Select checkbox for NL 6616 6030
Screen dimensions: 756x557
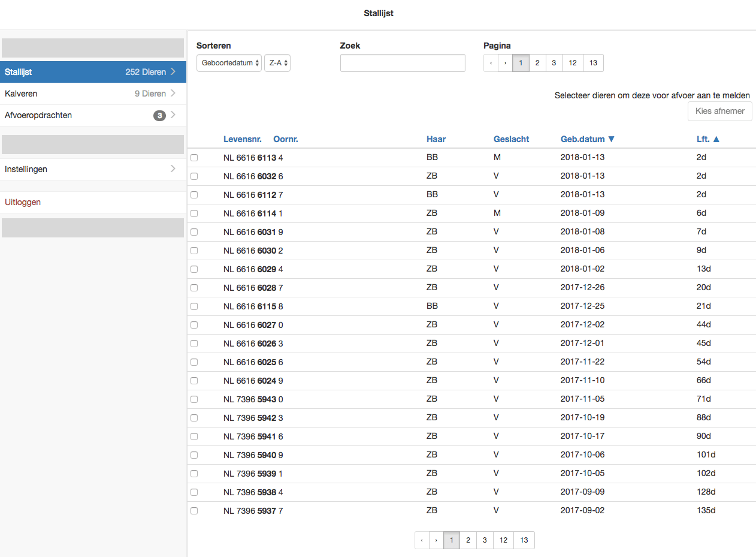(x=194, y=251)
